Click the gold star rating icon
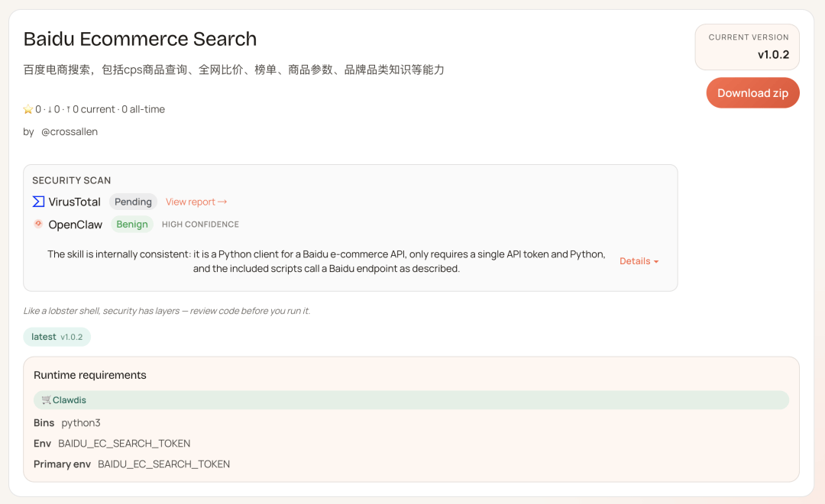This screenshot has width=825, height=504. pos(28,109)
